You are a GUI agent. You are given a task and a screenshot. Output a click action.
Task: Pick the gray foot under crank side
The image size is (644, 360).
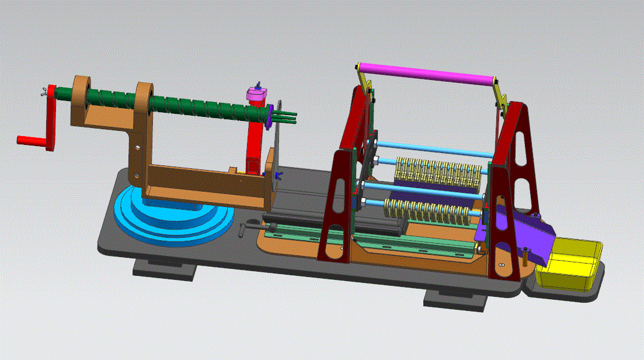164,270
